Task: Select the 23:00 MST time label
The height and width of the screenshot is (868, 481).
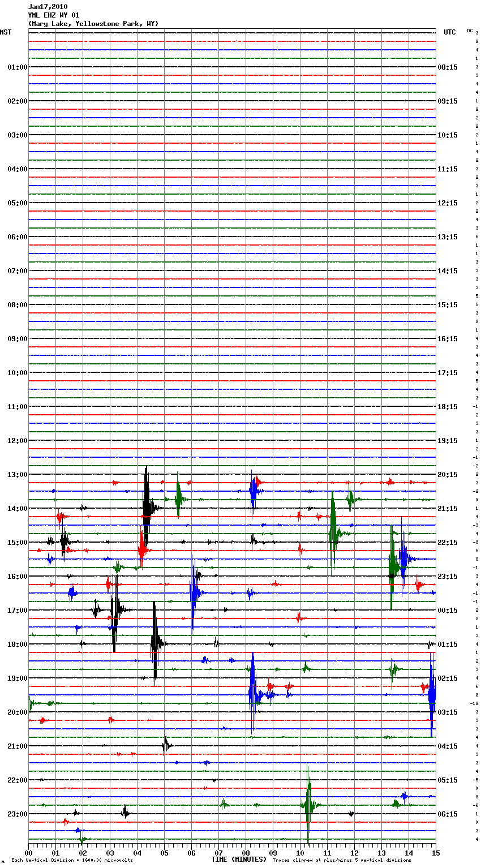Action: click(18, 814)
